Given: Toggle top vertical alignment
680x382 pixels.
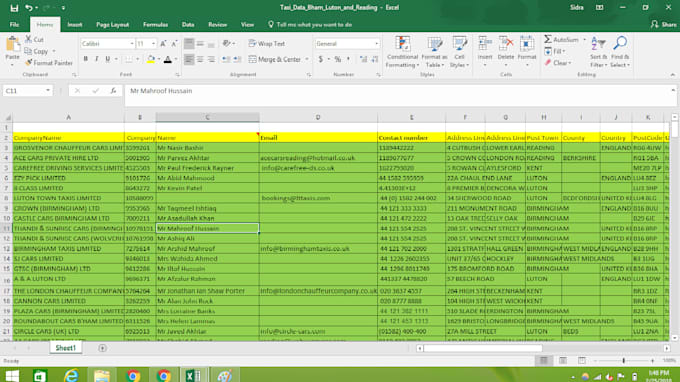Looking at the screenshot, I should [x=189, y=43].
